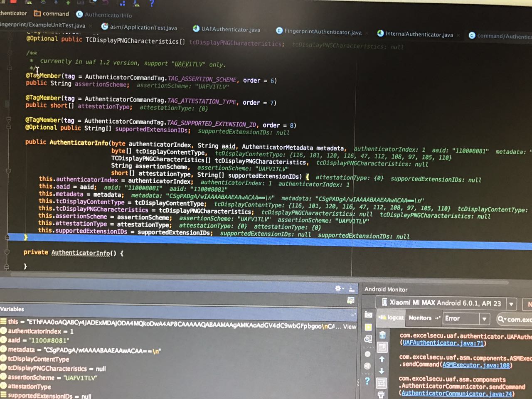This screenshot has height=399, width=532.
Task: Clear logcat with the trash icon
Action: click(x=382, y=335)
